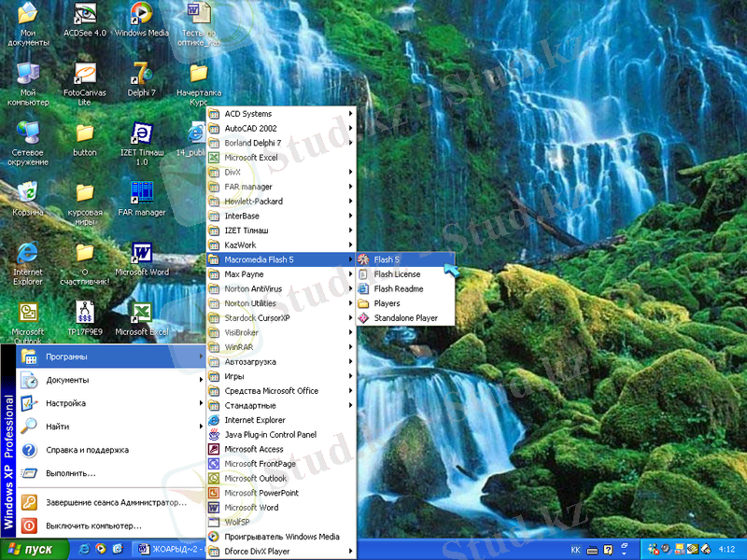Open Java Plug-in Control Panel entry
Image resolution: width=747 pixels, height=560 pixels.
[x=270, y=435]
